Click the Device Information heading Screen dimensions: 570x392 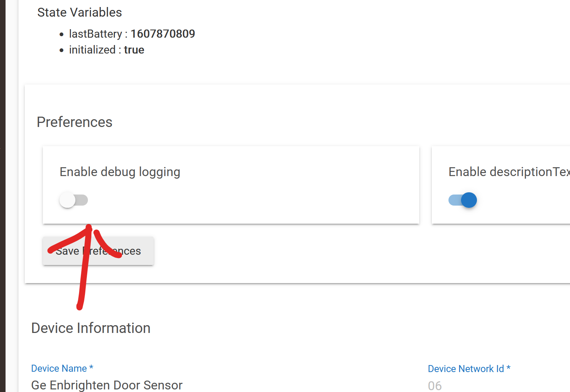91,328
